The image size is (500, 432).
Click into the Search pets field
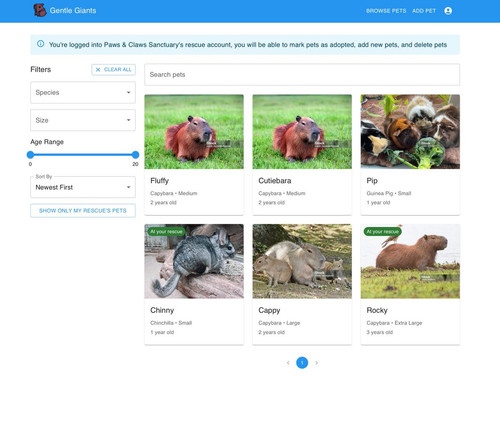302,74
